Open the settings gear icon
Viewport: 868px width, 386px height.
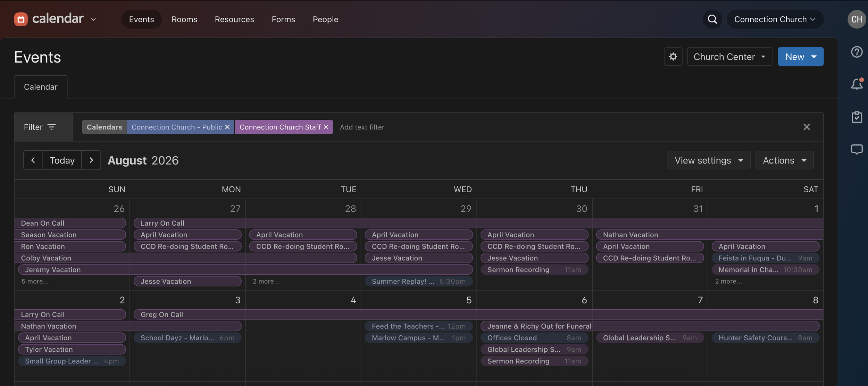[673, 57]
